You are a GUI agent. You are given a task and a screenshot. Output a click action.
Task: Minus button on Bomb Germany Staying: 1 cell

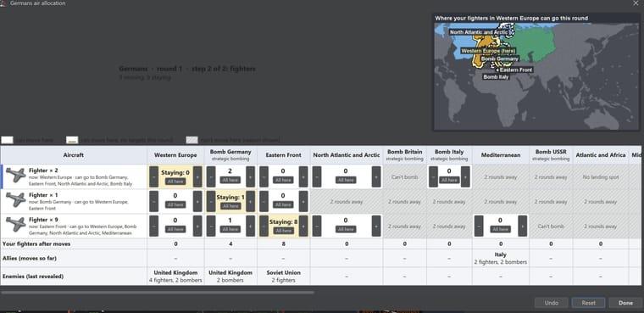point(211,202)
